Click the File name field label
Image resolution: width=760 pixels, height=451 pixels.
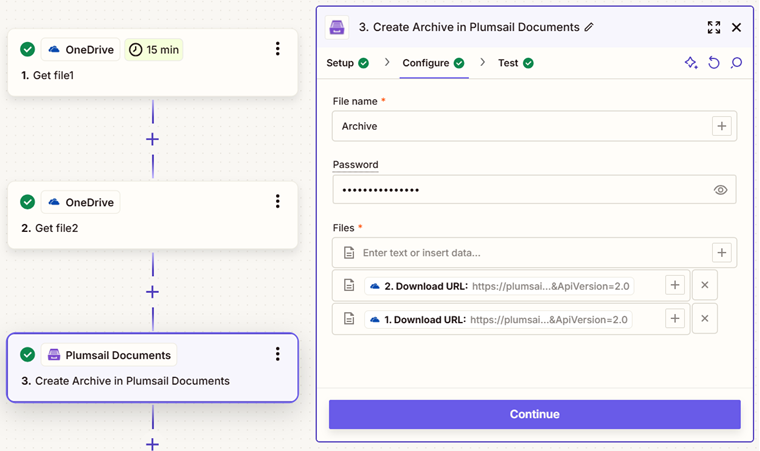pos(355,101)
